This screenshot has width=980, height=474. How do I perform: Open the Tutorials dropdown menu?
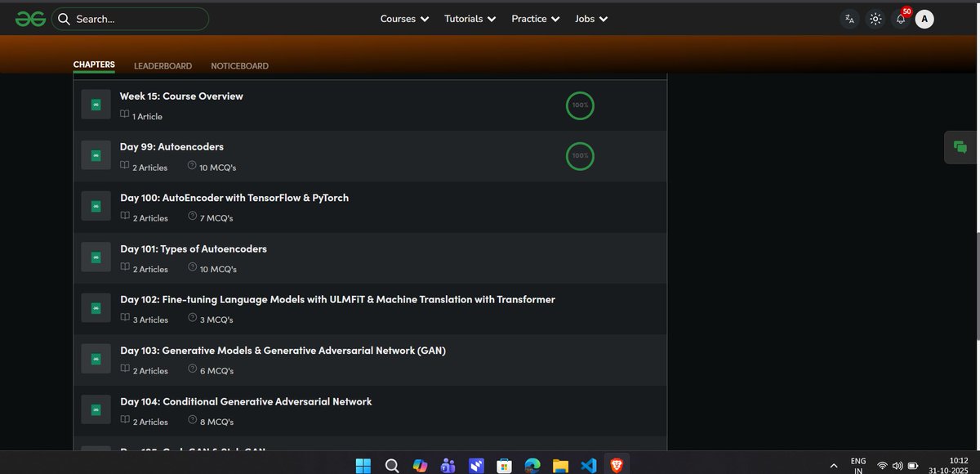pos(470,19)
